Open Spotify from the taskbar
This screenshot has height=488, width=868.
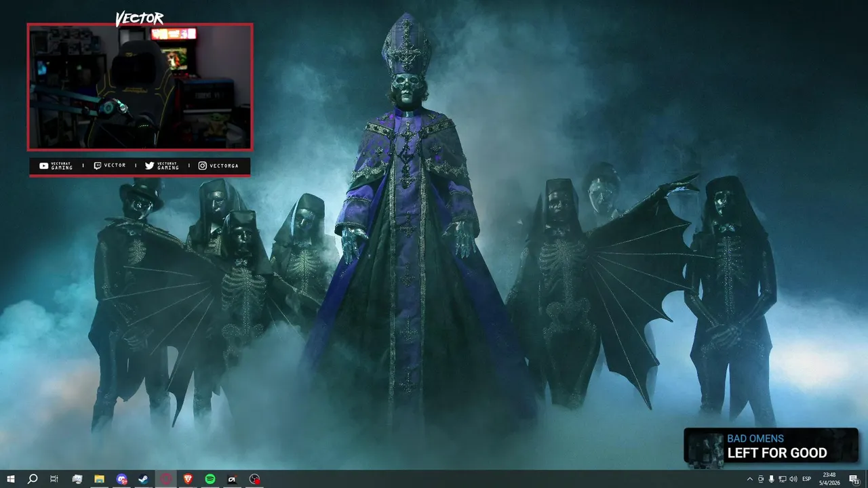point(210,479)
